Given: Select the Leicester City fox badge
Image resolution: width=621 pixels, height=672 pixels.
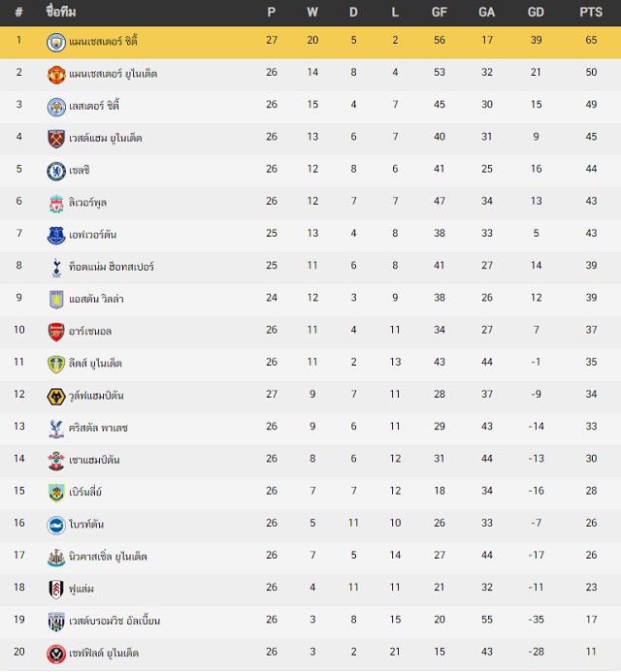Looking at the screenshot, I should (x=55, y=107).
